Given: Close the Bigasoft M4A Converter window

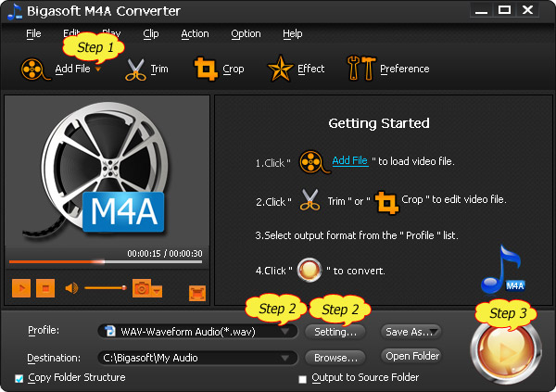Looking at the screenshot, I should pyautogui.click(x=527, y=10).
